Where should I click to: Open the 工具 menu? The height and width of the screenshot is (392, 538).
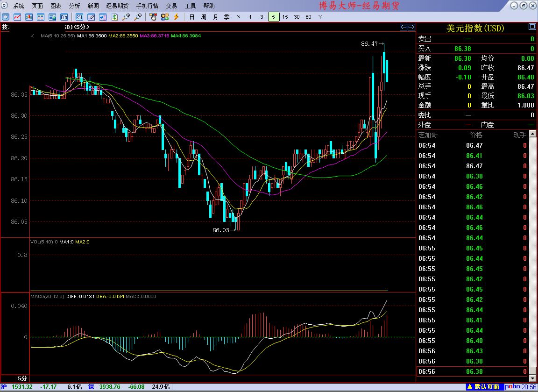(x=190, y=6)
